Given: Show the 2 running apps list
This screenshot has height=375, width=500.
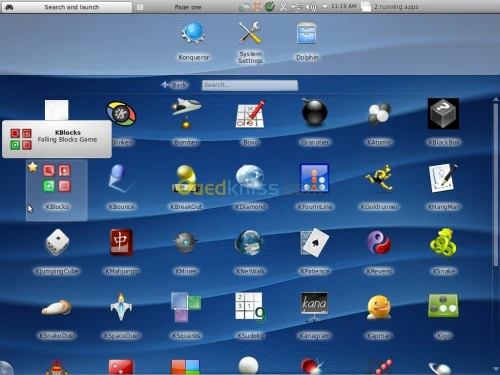Looking at the screenshot, I should coord(389,7).
